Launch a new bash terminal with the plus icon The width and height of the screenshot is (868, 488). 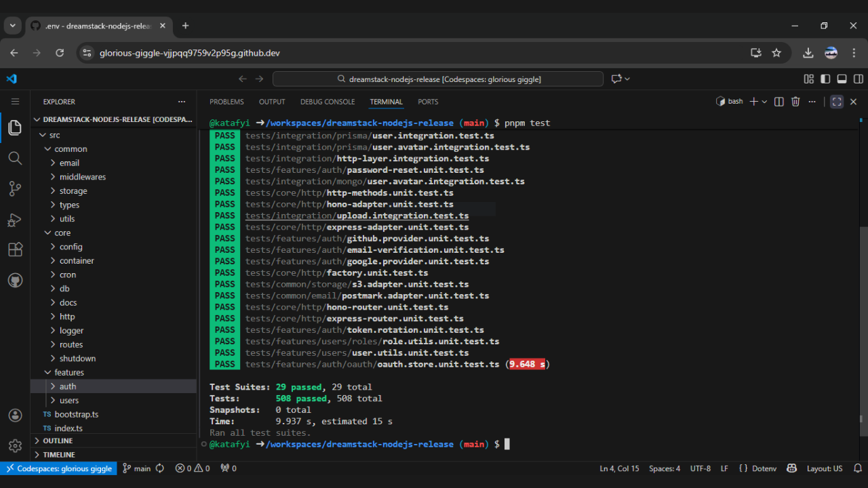pos(753,102)
